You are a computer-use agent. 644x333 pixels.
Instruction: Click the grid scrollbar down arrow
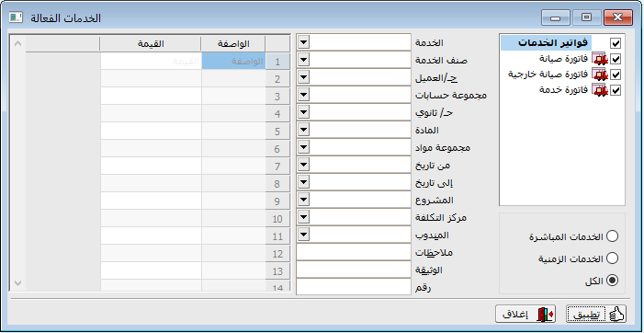[17, 282]
